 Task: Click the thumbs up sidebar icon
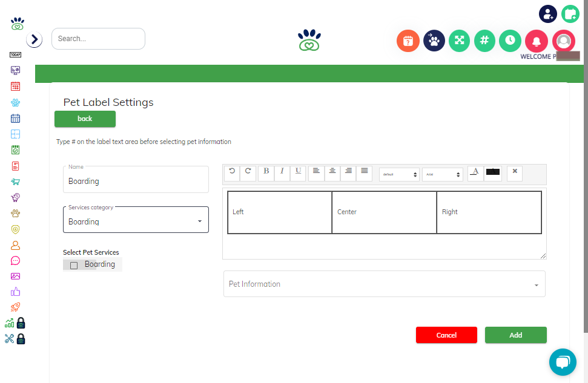[x=15, y=292]
